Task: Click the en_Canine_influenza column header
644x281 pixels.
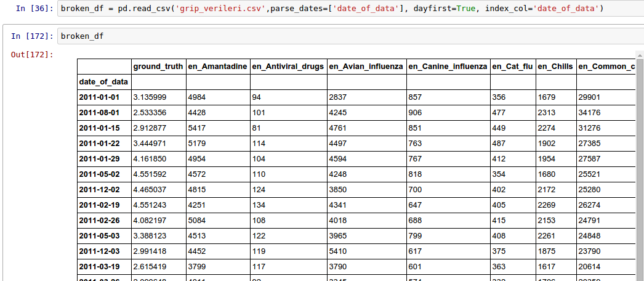Action: [x=448, y=67]
